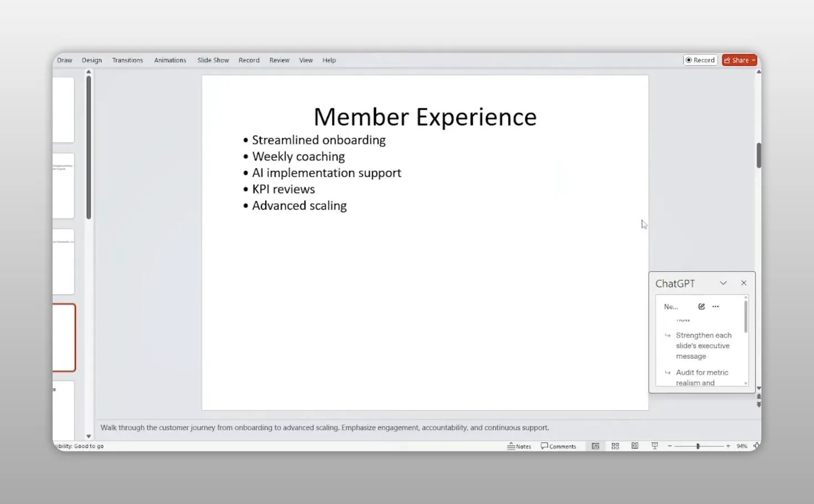The height and width of the screenshot is (504, 814).
Task: Click the Record button at top right
Action: point(700,60)
